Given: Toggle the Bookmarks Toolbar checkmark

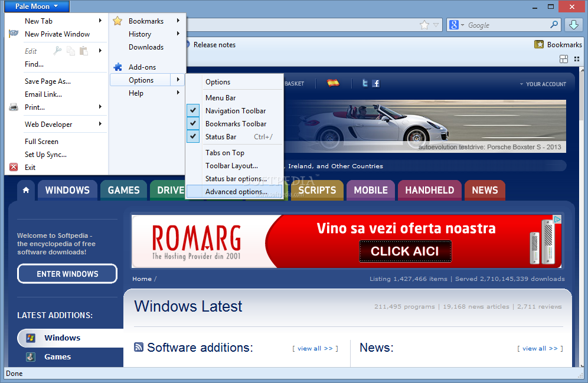Looking at the screenshot, I should [192, 123].
